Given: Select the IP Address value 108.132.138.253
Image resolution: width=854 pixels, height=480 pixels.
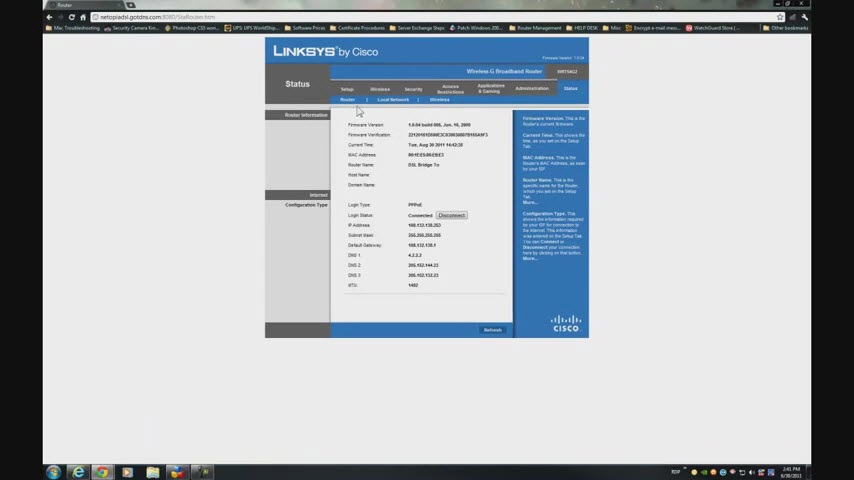Looking at the screenshot, I should tap(424, 225).
